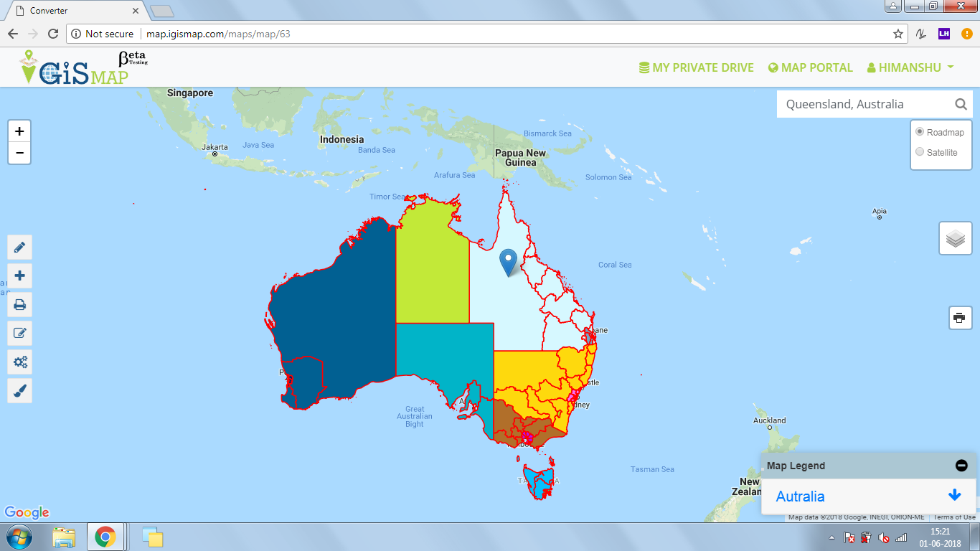Open the edit note tool
This screenshot has height=551, width=980.
[19, 334]
